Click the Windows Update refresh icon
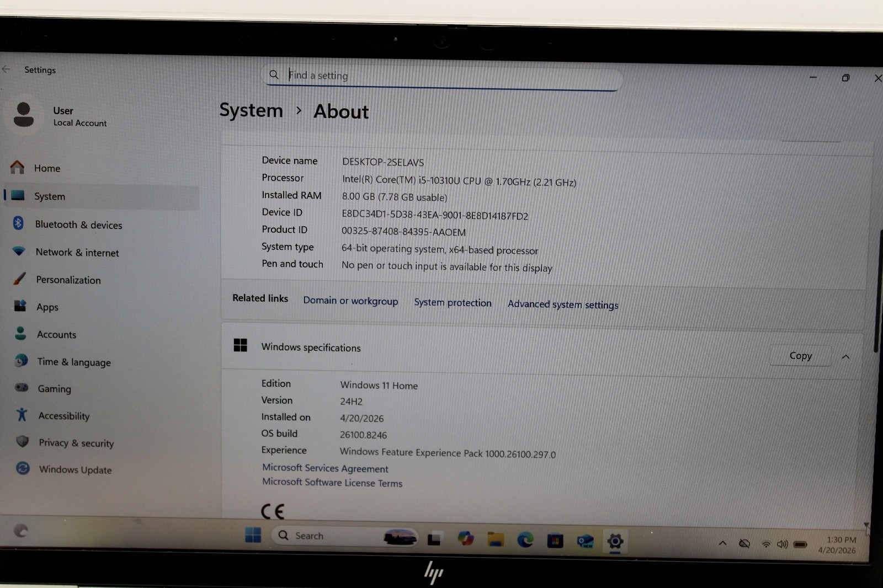883x588 pixels. (x=23, y=468)
